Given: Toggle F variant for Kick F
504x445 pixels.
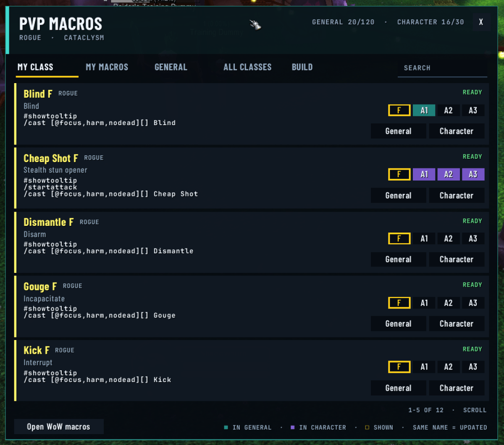Looking at the screenshot, I should point(399,367).
